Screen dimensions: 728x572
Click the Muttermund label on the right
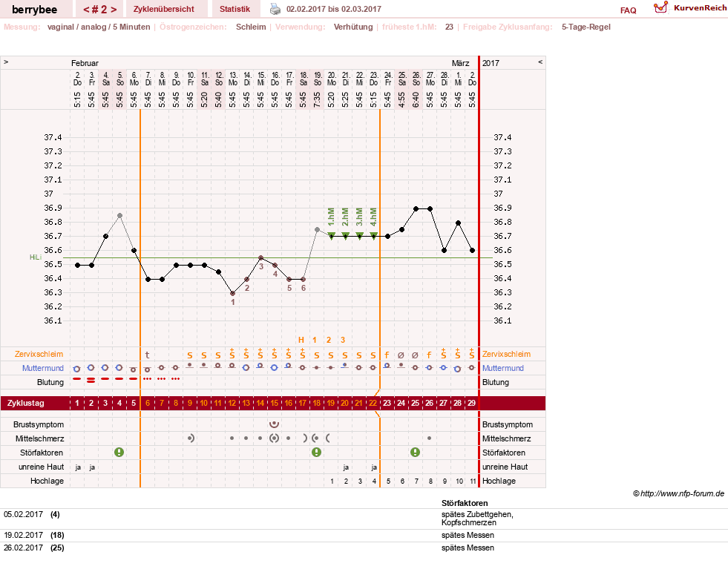(503, 368)
